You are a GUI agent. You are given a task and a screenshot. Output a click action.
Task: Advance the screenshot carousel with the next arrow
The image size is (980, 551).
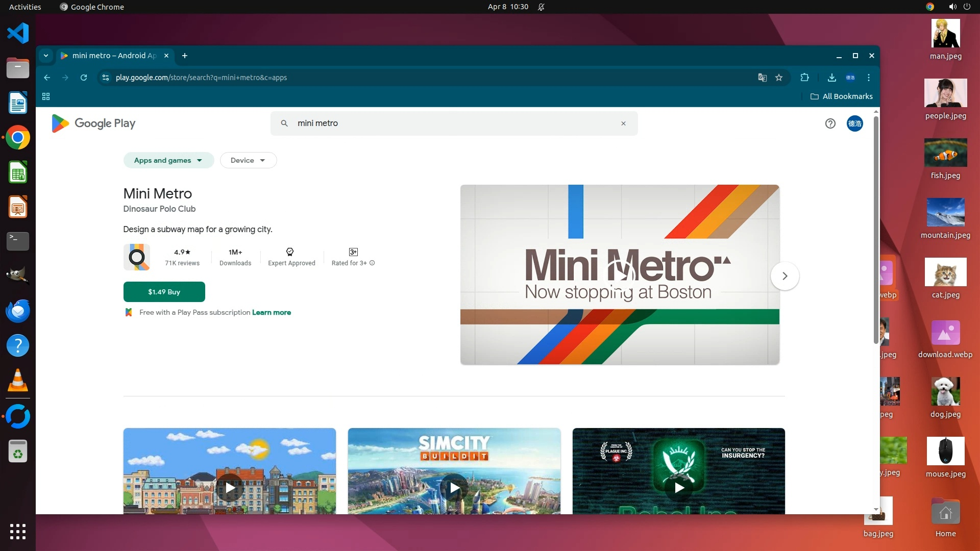coord(785,276)
